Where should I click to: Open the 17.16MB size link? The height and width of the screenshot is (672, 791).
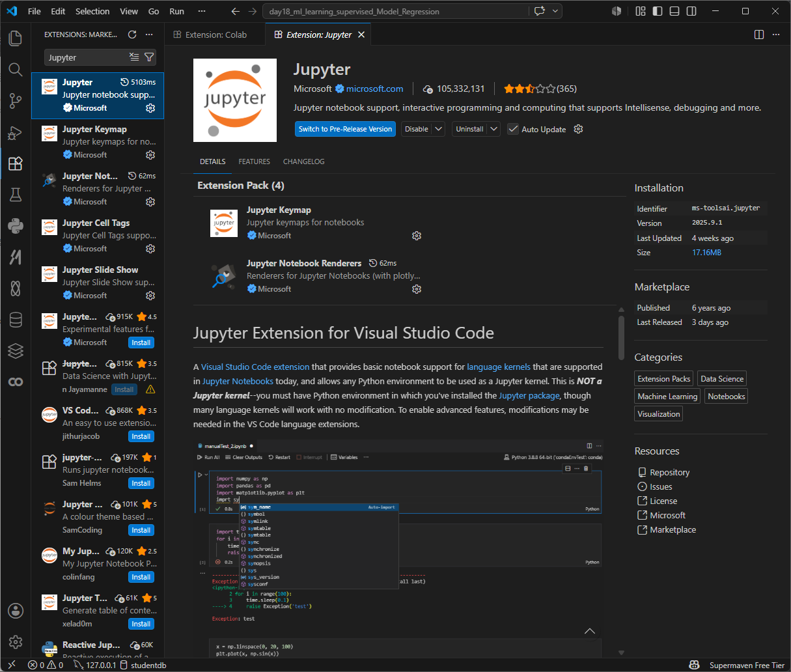point(706,252)
